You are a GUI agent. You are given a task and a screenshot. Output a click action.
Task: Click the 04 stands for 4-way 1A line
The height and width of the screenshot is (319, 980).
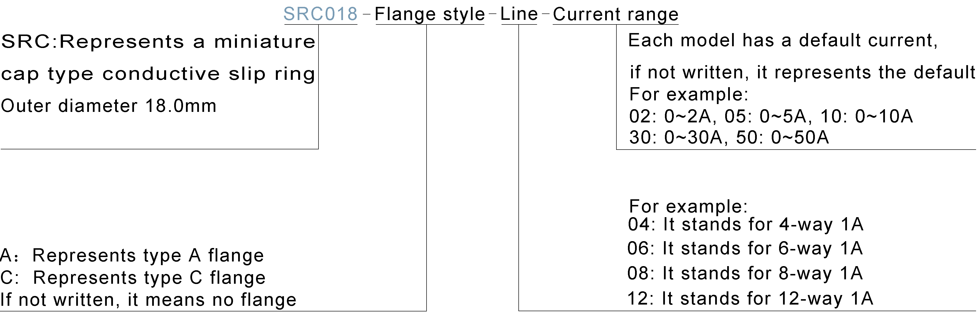point(746,224)
